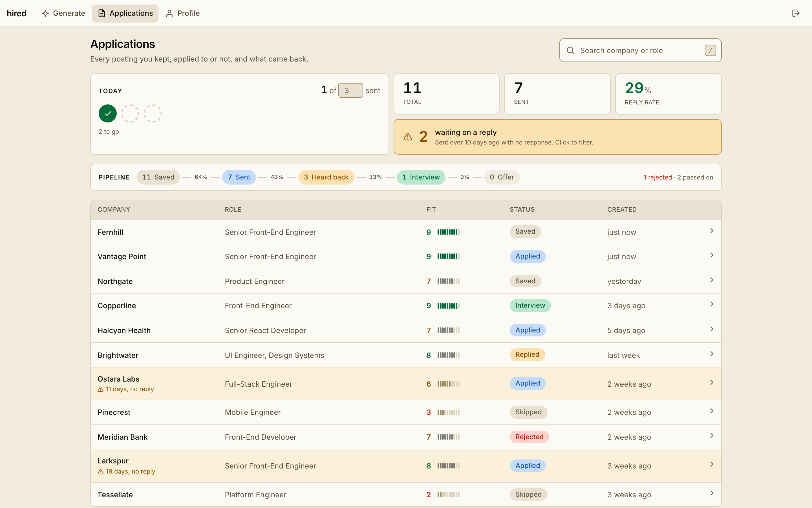Click the warning triangle in the waiting banner
The image size is (812, 508).
(407, 137)
